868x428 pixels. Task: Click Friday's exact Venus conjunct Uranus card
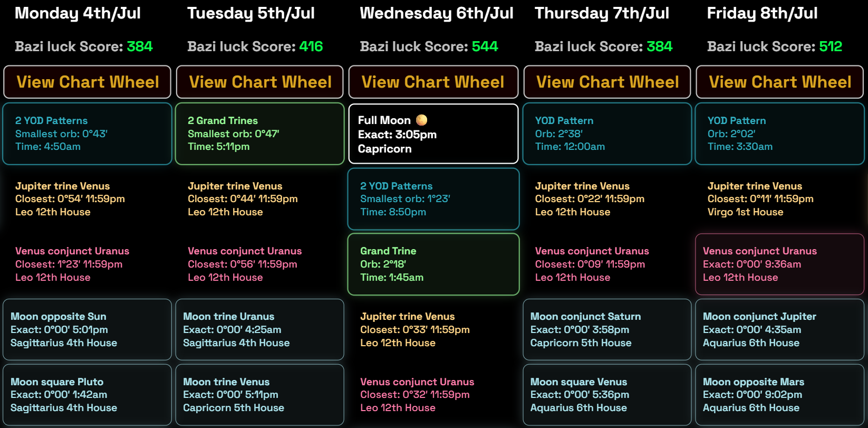(780, 264)
